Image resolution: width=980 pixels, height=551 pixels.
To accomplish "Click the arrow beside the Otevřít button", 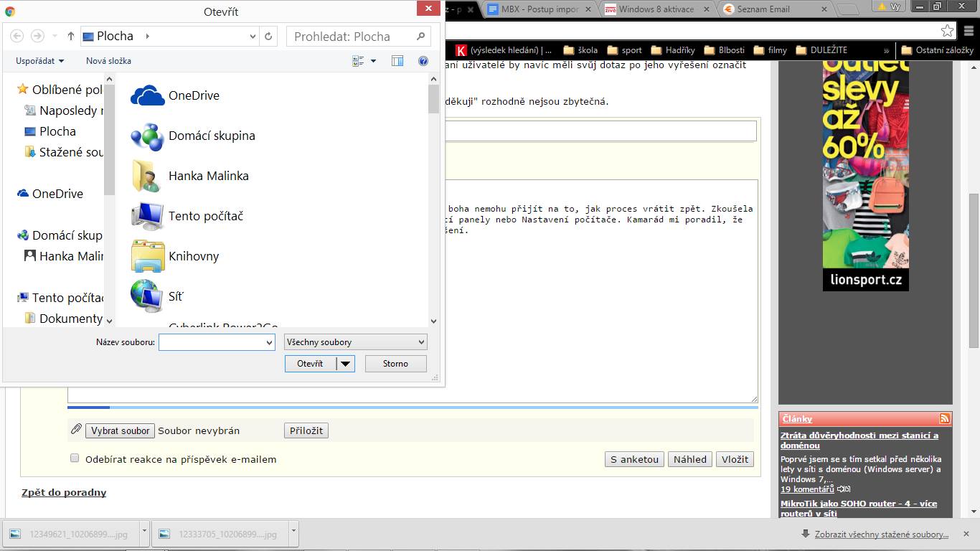I will [x=346, y=364].
